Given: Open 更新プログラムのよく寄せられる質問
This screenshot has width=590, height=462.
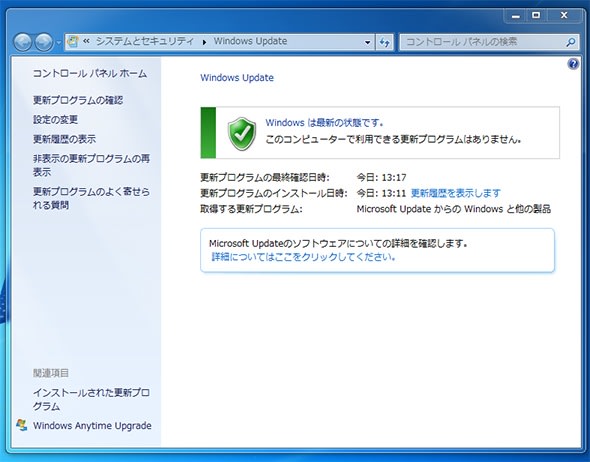Looking at the screenshot, I should tap(91, 198).
